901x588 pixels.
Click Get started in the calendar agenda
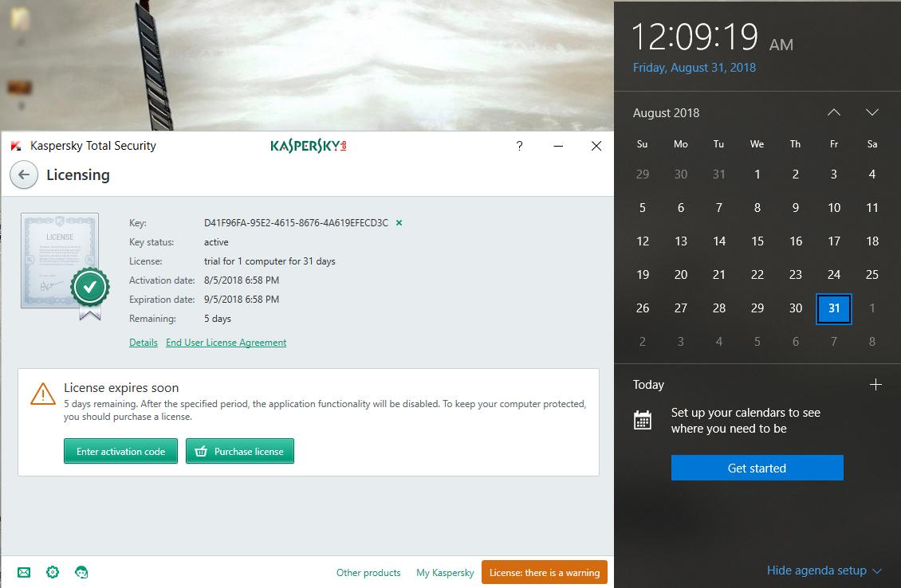[x=757, y=468]
